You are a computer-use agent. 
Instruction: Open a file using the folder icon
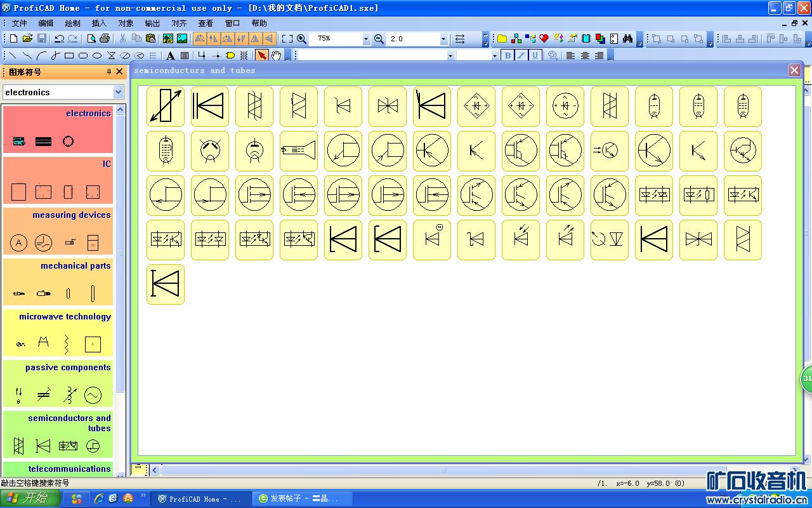pos(27,39)
